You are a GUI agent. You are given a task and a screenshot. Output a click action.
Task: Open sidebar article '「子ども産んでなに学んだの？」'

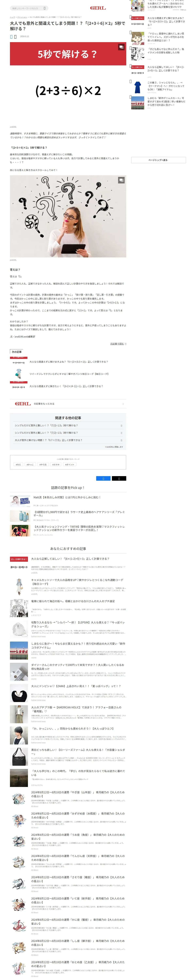(x=166, y=51)
